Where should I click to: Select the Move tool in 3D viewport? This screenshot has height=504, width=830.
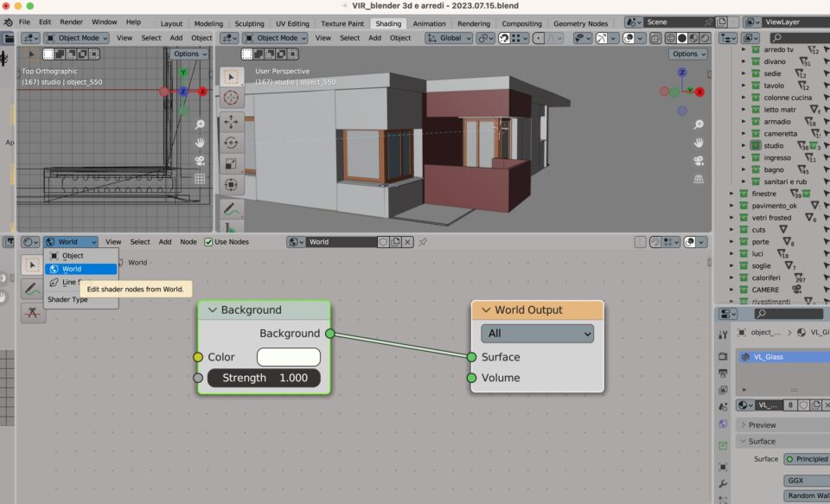point(231,122)
